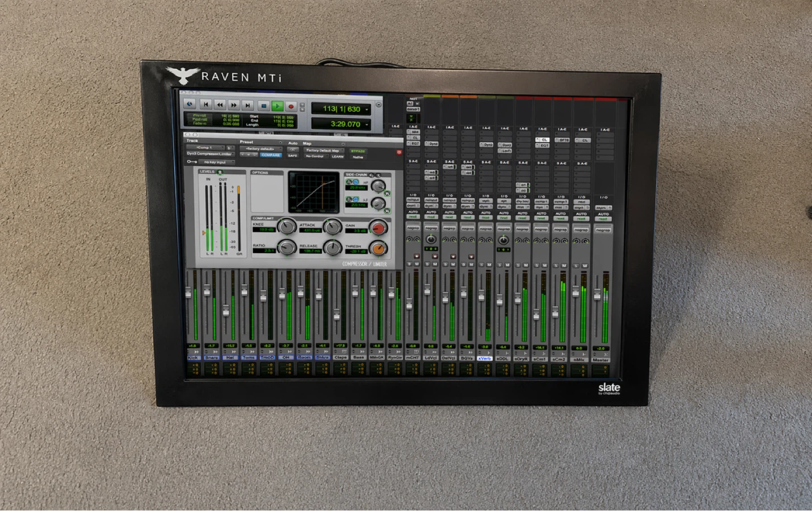Click the Return to Zero transport button
This screenshot has height=511, width=812.
click(x=206, y=104)
